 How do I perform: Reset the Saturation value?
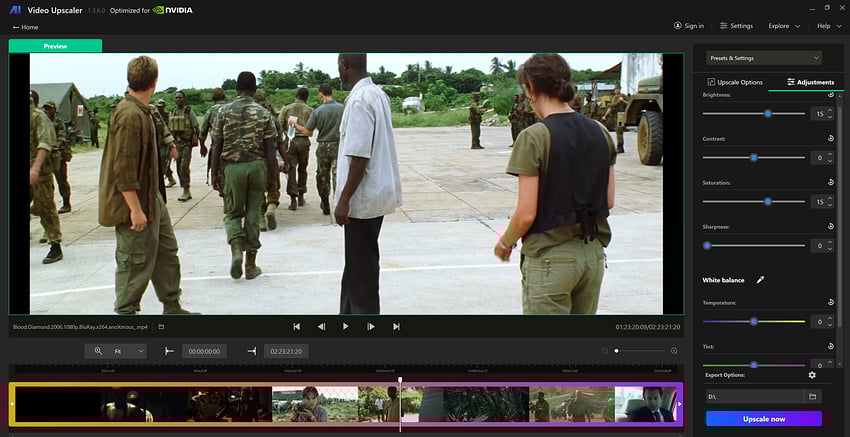[x=830, y=183]
